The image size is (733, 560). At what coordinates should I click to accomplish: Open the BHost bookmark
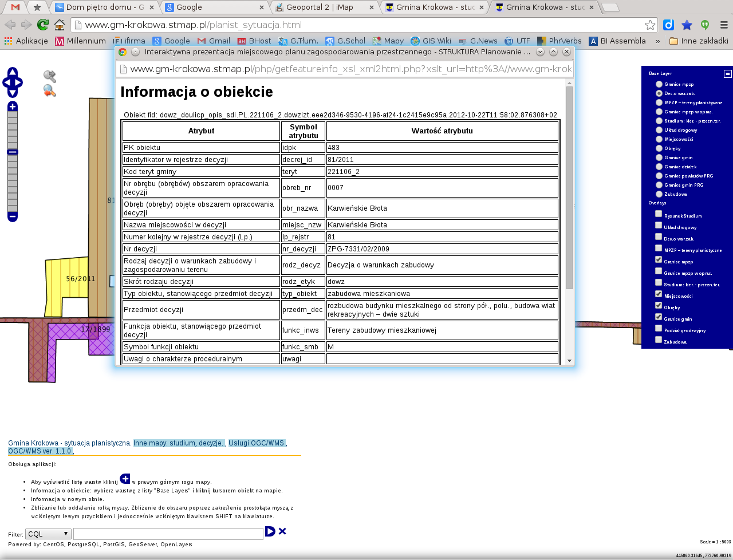tap(254, 41)
